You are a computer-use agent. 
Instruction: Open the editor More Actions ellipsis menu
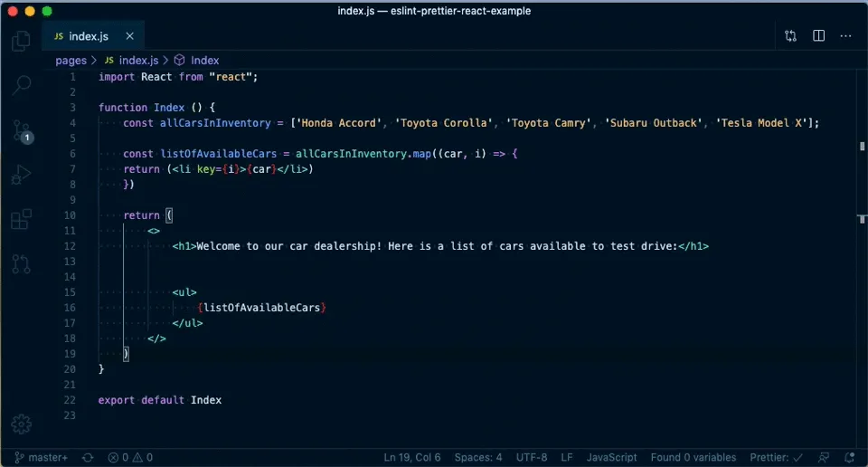pos(846,36)
